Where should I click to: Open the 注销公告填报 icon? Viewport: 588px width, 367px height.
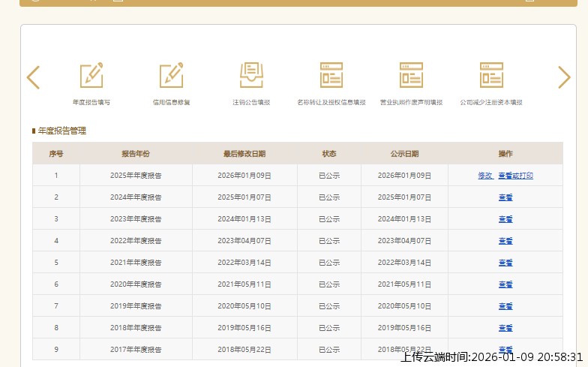tap(251, 76)
